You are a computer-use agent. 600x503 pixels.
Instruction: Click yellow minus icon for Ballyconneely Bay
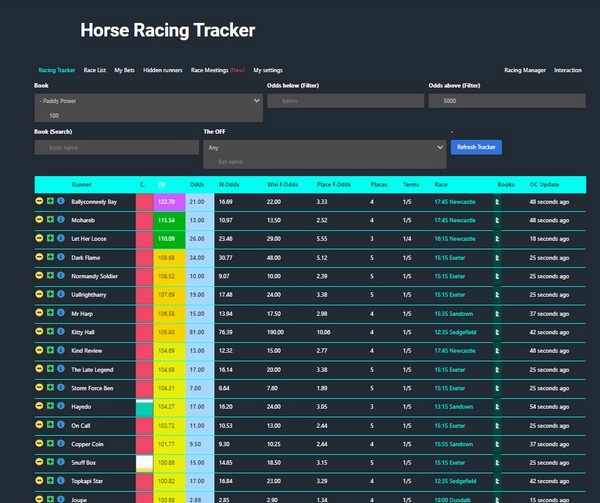click(x=39, y=202)
